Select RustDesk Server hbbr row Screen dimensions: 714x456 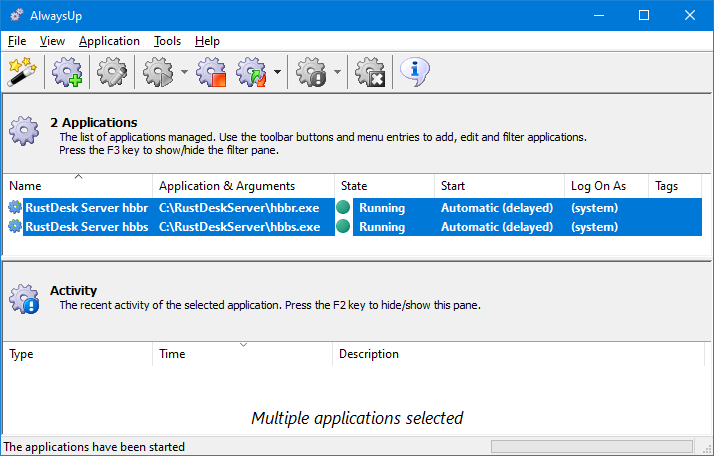point(353,208)
